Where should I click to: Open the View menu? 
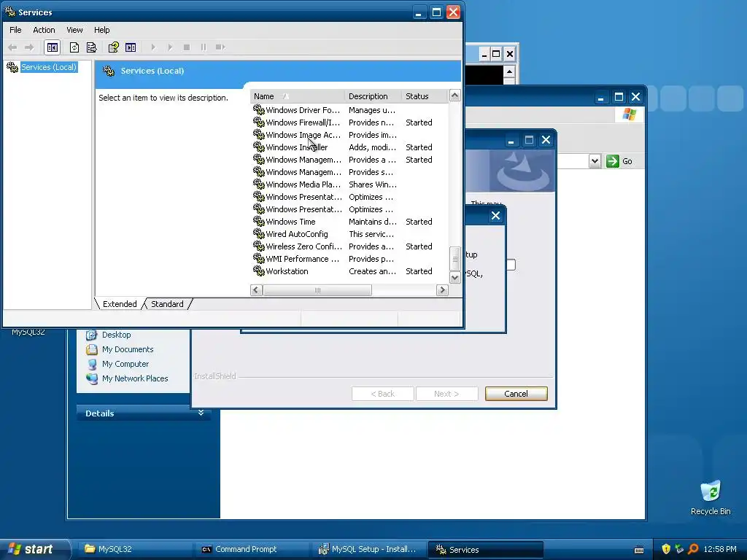(x=74, y=30)
